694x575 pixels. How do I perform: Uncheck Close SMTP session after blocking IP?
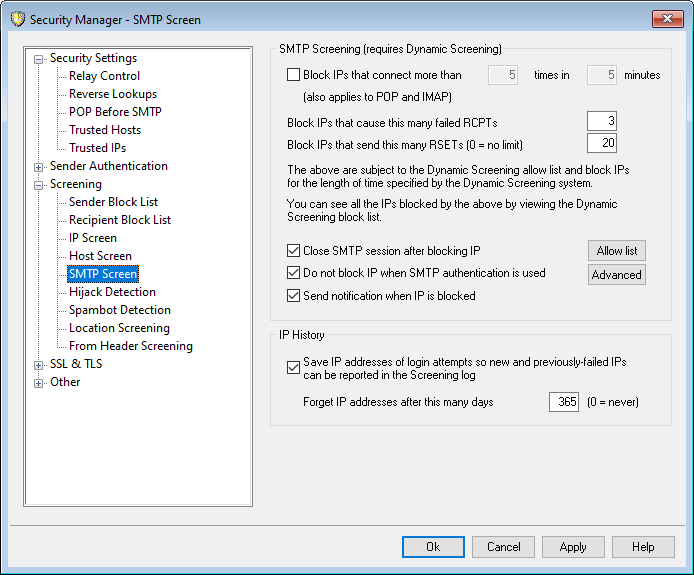(x=293, y=251)
